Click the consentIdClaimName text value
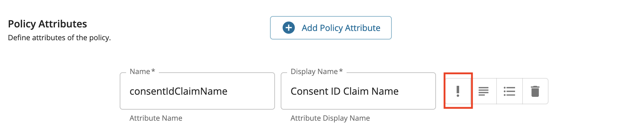 (x=178, y=91)
